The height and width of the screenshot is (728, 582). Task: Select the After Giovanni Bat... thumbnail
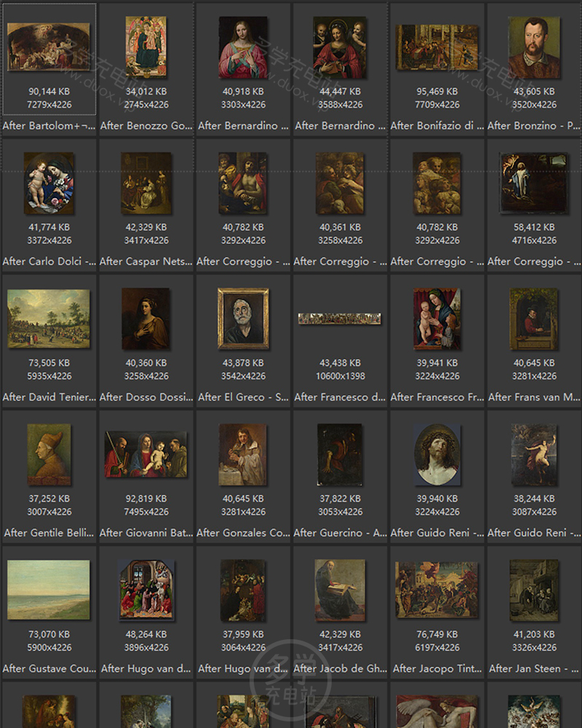[145, 454]
